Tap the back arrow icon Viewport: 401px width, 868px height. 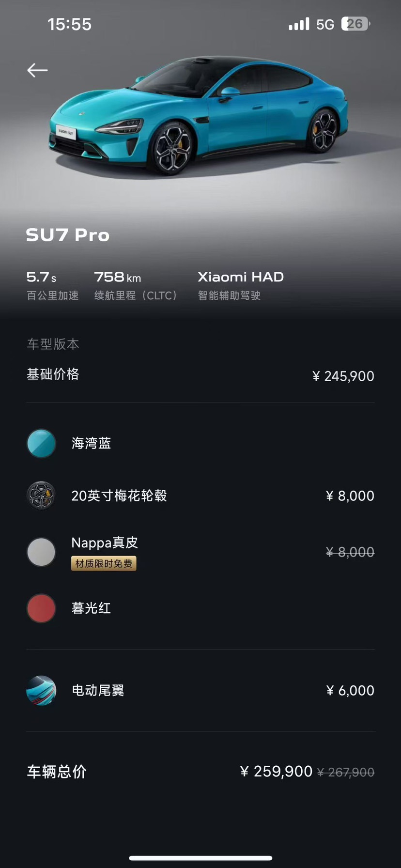click(37, 70)
